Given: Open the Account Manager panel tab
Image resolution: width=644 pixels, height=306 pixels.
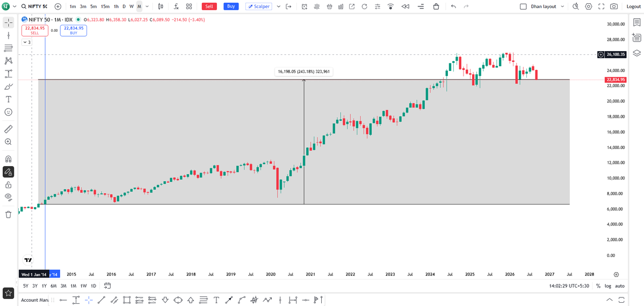Looking at the screenshot, I should pyautogui.click(x=34, y=300).
